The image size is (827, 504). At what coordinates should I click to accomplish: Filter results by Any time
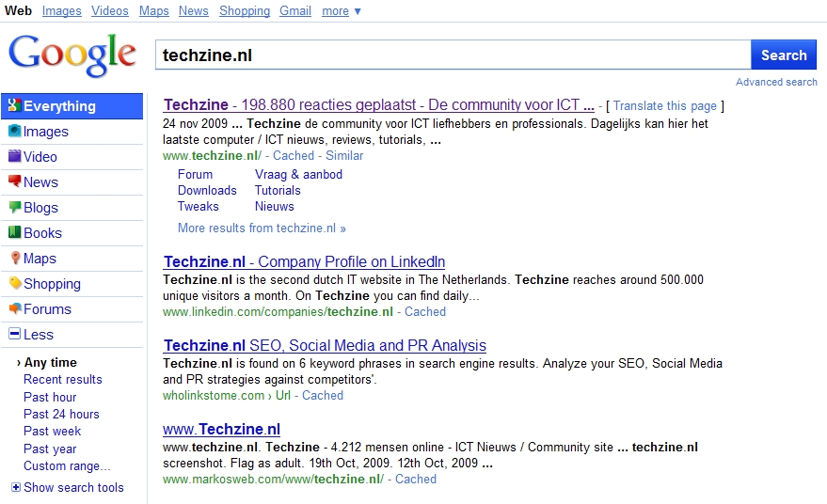[51, 362]
